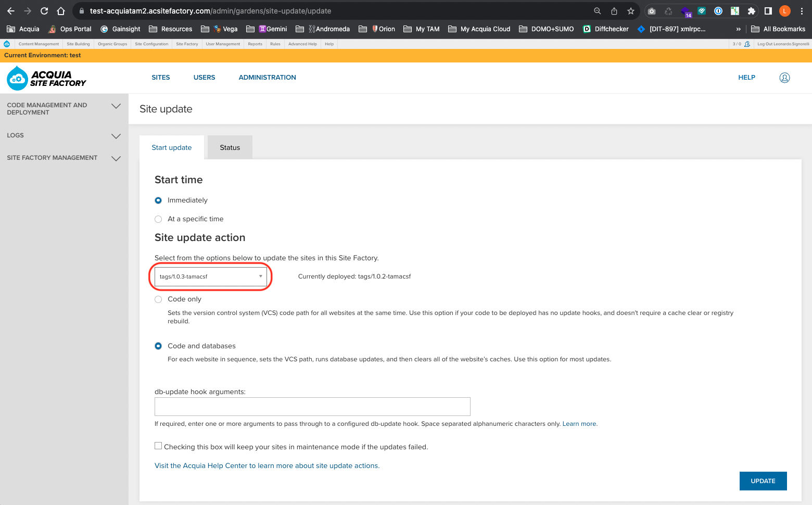Select the At a specific time option
This screenshot has height=505, width=812.
click(x=158, y=219)
